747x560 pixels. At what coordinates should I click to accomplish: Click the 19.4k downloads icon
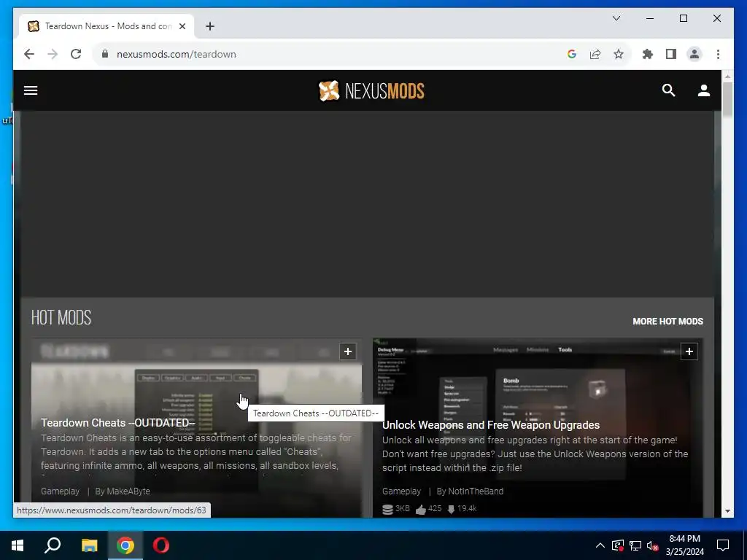(x=451, y=510)
